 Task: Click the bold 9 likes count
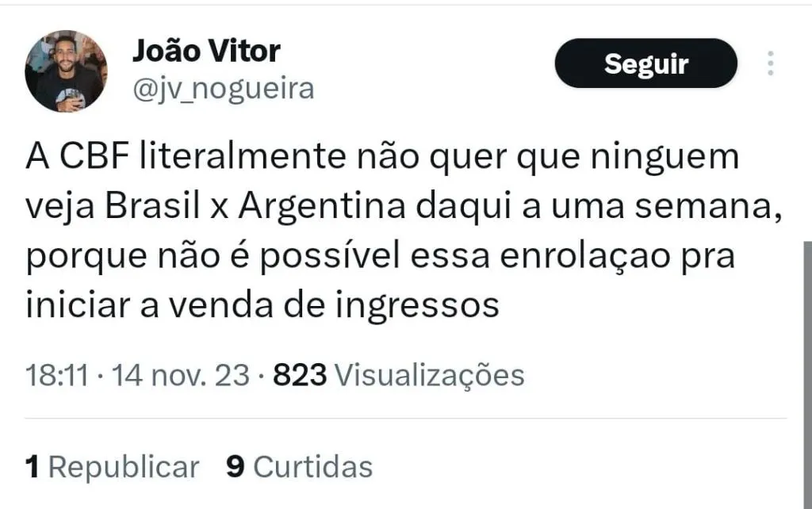[235, 466]
